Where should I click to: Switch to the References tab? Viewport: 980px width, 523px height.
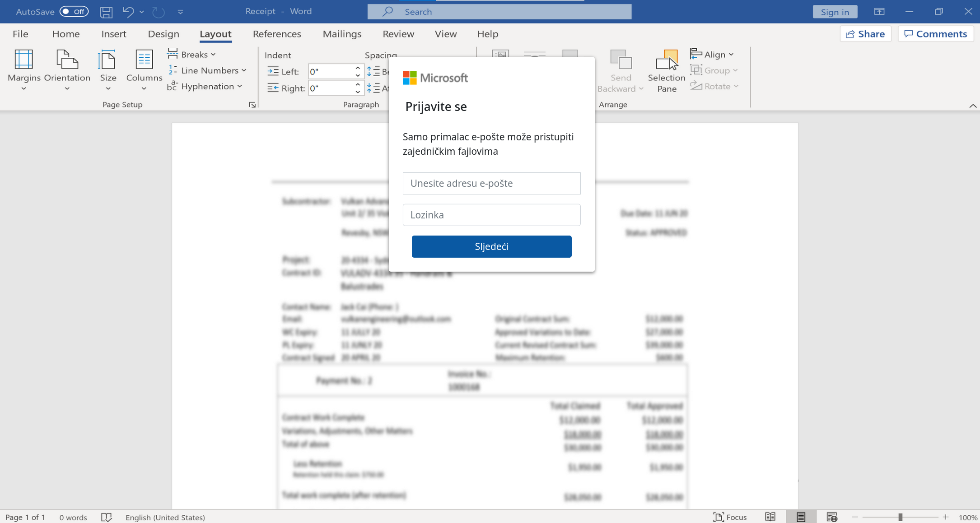point(277,34)
